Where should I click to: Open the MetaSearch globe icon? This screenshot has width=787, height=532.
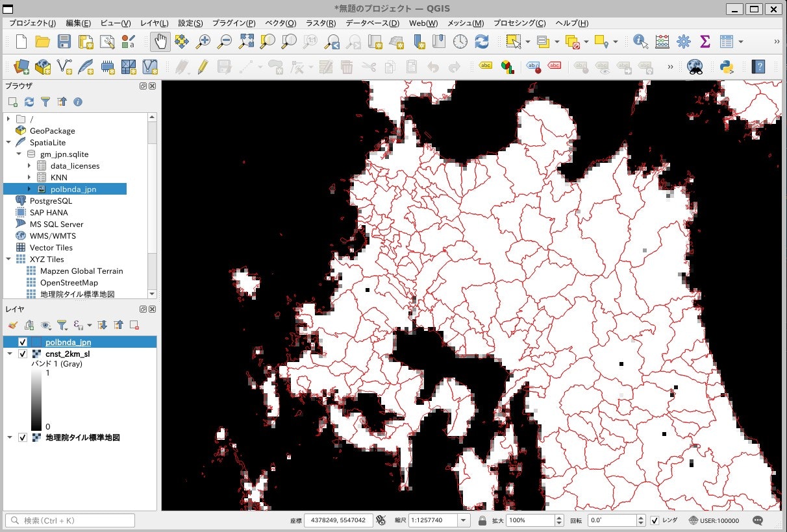[x=695, y=66]
